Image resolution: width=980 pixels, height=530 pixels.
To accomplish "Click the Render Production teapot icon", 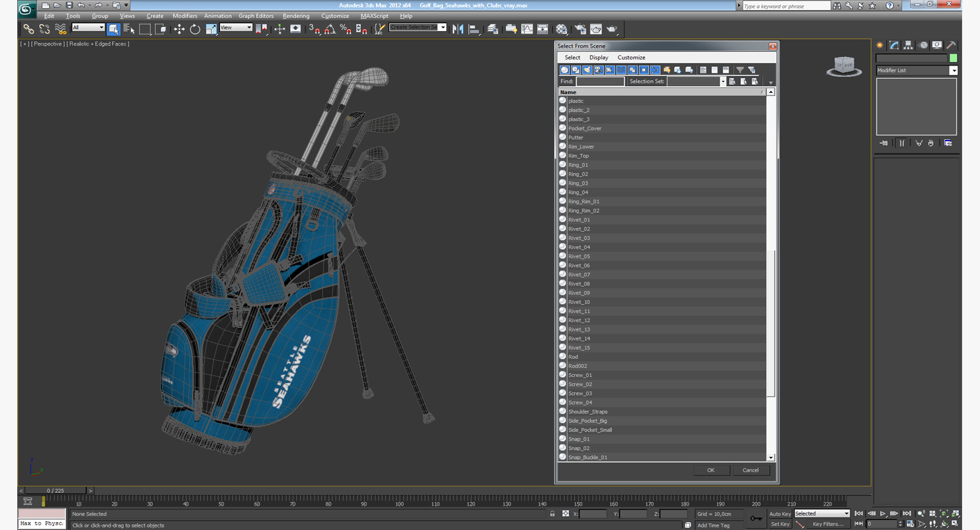I will pos(612,29).
